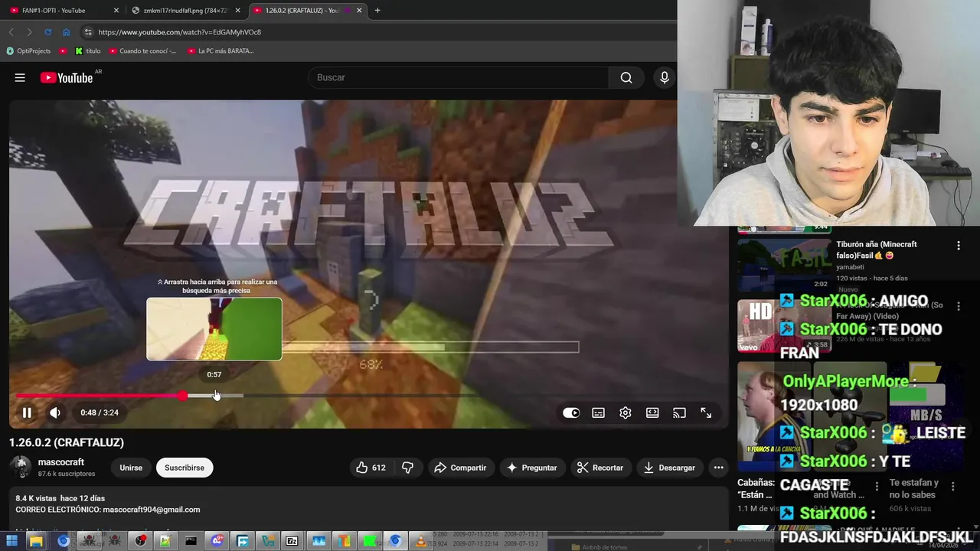Click the mascocraft904@gmail.com email text
This screenshot has width=980, height=551.
point(152,510)
